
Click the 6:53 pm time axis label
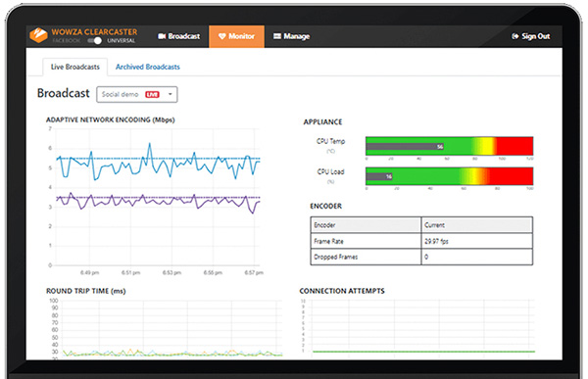pyautogui.click(x=171, y=272)
